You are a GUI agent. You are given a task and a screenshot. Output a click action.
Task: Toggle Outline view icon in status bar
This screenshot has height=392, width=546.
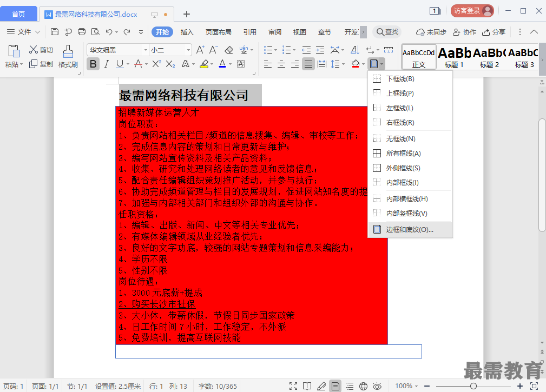click(x=350, y=386)
